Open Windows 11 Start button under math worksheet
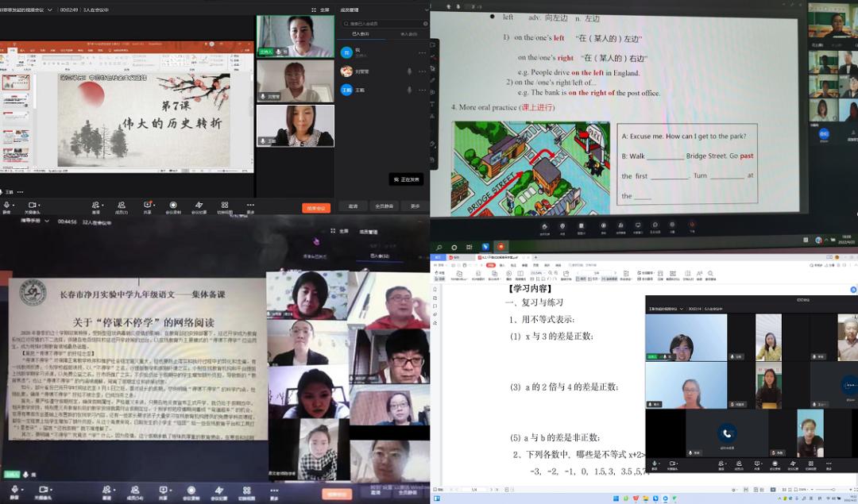858x504 pixels. (616, 499)
